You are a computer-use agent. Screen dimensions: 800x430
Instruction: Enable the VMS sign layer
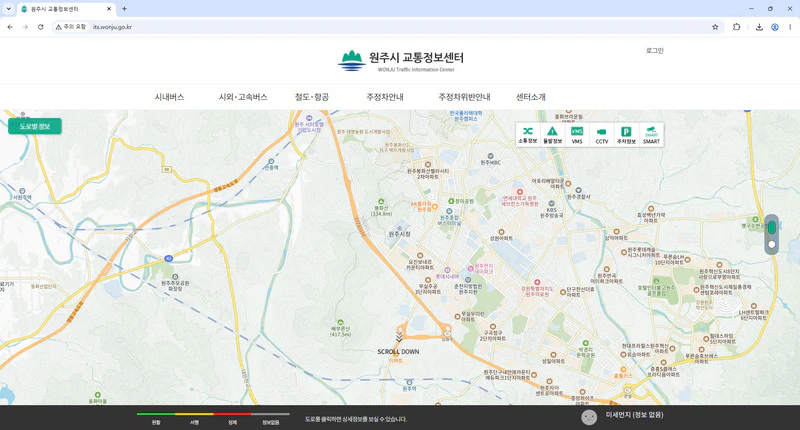tap(577, 135)
